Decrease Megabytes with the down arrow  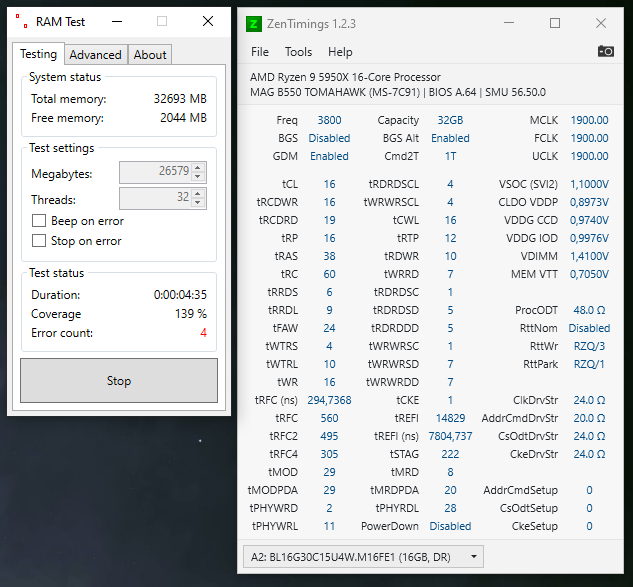point(198,176)
